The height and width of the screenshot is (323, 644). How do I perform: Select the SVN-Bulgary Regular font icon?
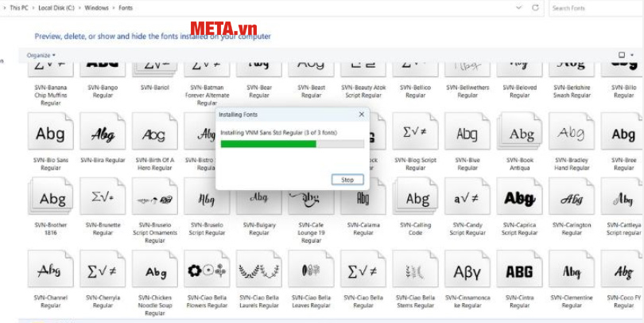click(x=259, y=202)
